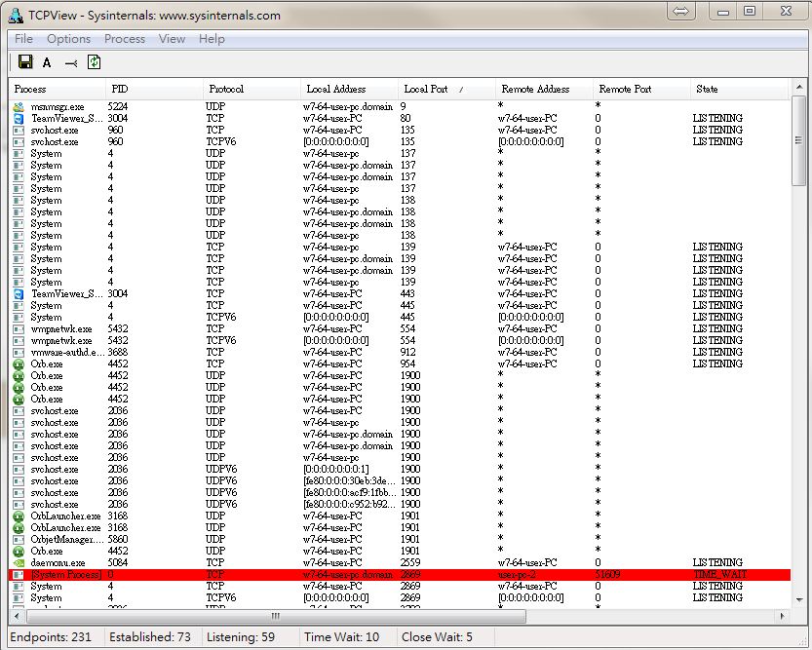Click the horizontal scrollbar thumb
Screen dimensions: 812x650
pyautogui.click(x=276, y=616)
